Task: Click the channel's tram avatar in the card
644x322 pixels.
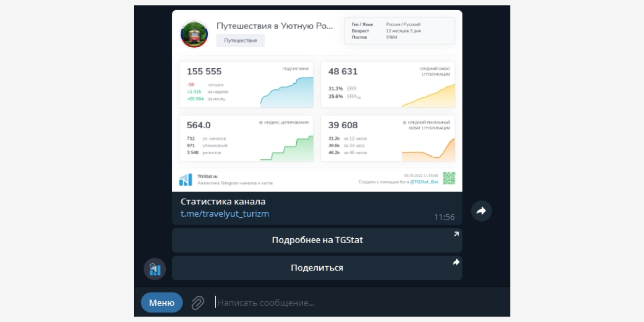Action: click(194, 34)
